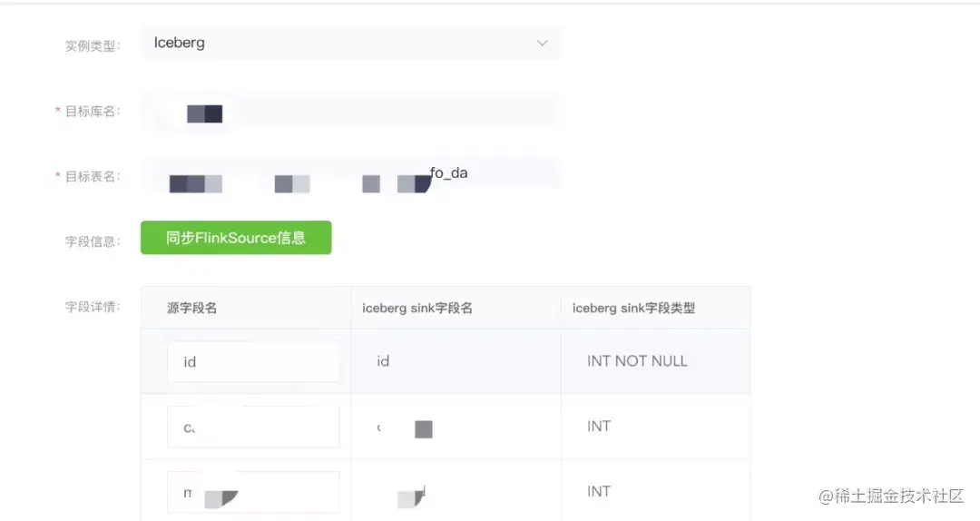
Task: Select the iceberg sink字段类型 column header
Action: (633, 308)
